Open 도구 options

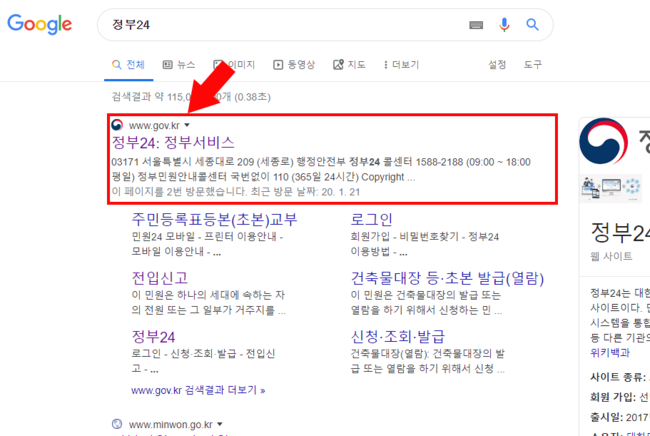click(x=532, y=65)
